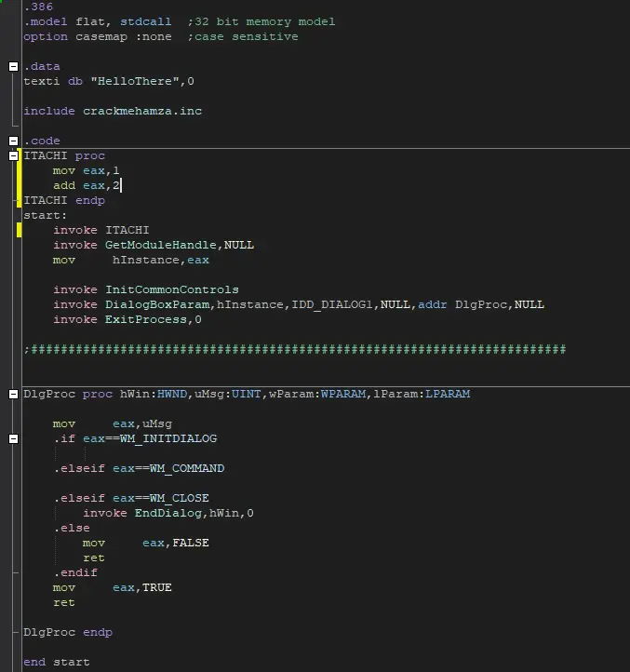Click the 'invoke DialogBoxParam' line

[299, 304]
